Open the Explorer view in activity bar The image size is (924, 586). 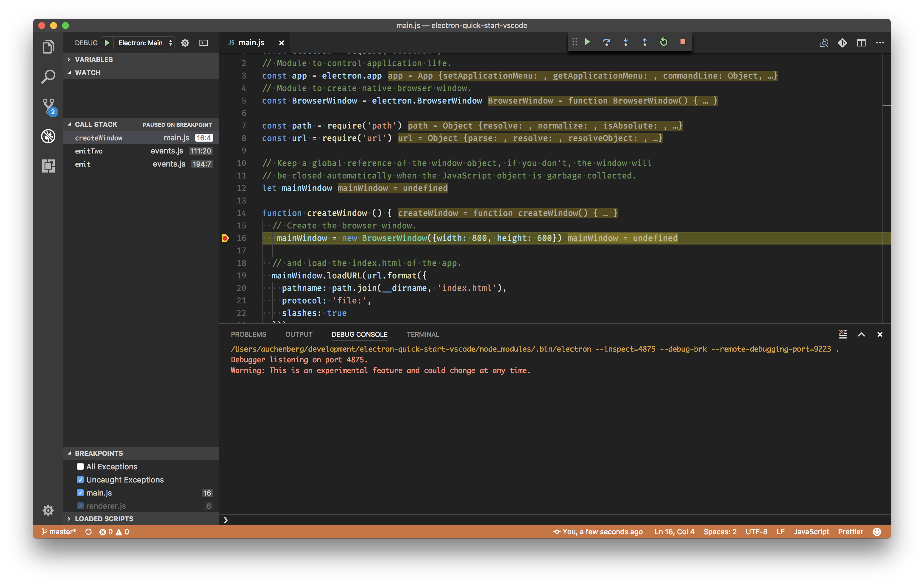tap(48, 47)
